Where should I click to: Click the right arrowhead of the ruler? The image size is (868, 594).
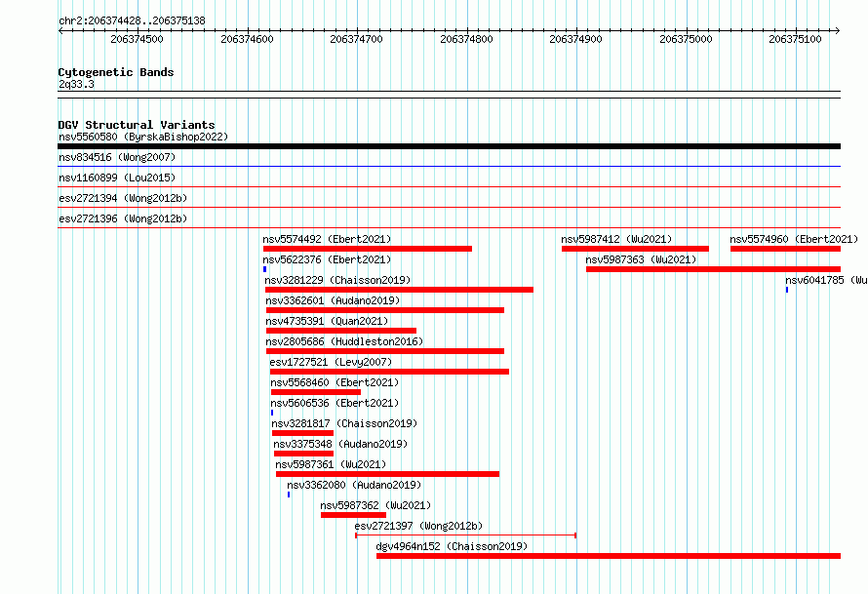pyautogui.click(x=838, y=31)
